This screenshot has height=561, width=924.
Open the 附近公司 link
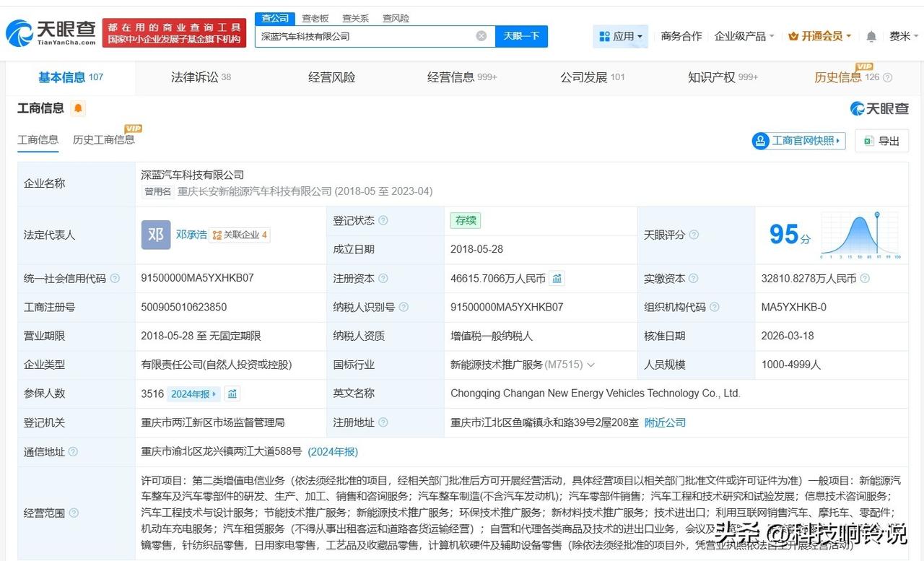[x=665, y=422]
